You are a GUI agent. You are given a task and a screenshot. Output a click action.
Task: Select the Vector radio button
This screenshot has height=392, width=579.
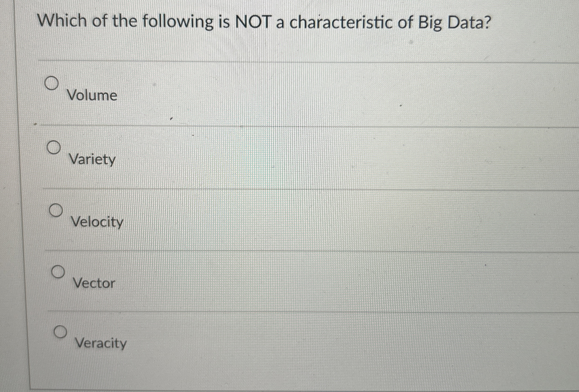click(x=58, y=272)
